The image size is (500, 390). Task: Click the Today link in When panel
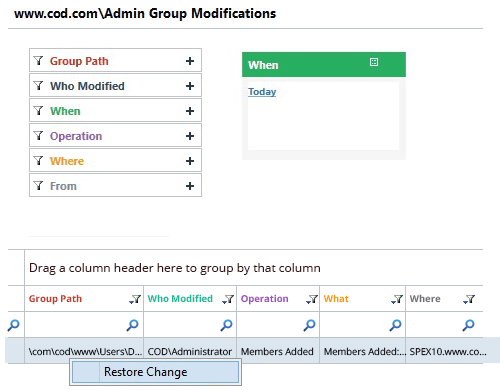(262, 91)
